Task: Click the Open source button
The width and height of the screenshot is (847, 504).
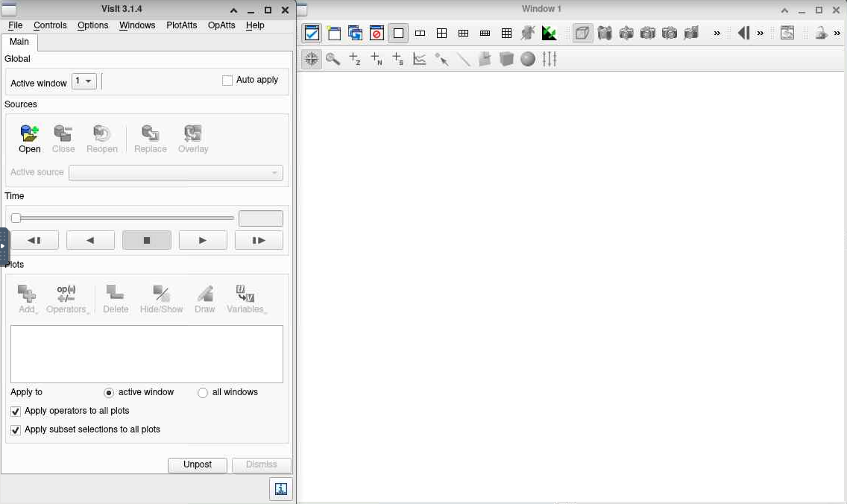Action: coord(30,139)
